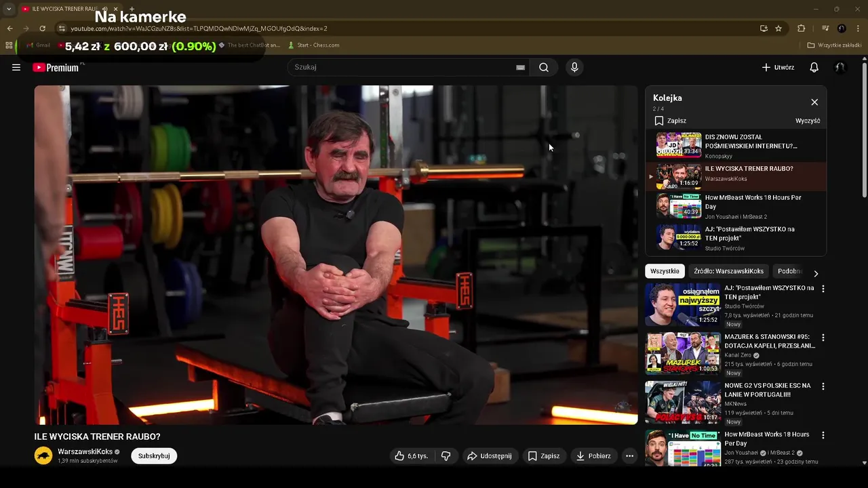Open the tab search dropdown arrow

8,9
